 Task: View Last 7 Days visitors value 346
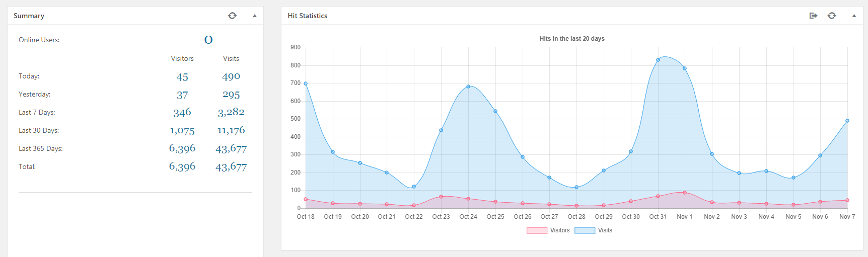(x=182, y=113)
